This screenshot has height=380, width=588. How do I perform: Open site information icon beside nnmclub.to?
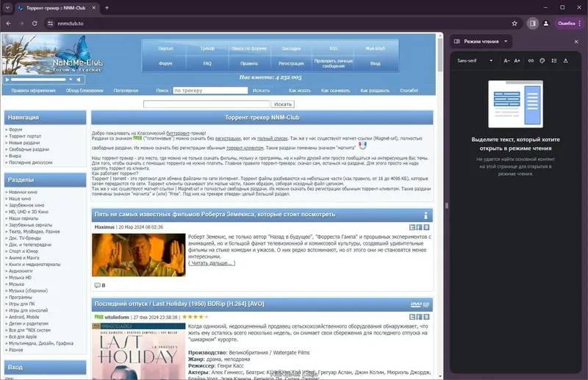pos(50,24)
